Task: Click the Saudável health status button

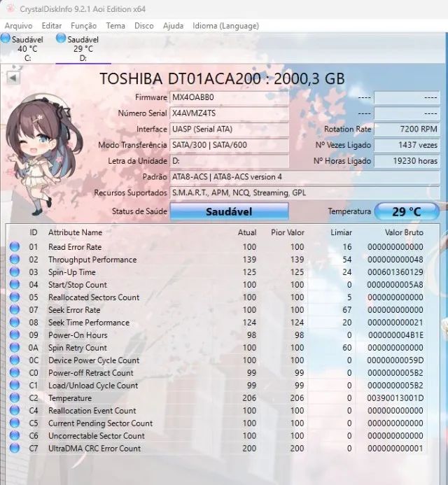Action: (230, 211)
